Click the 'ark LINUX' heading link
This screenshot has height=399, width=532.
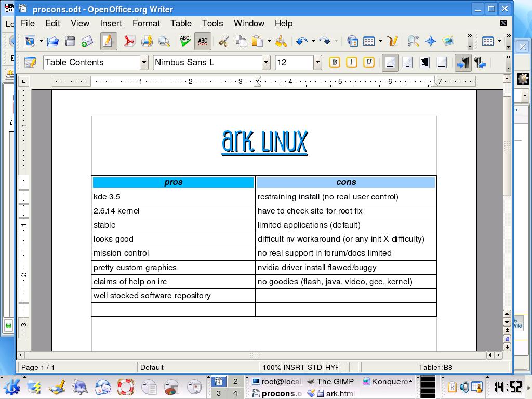264,142
